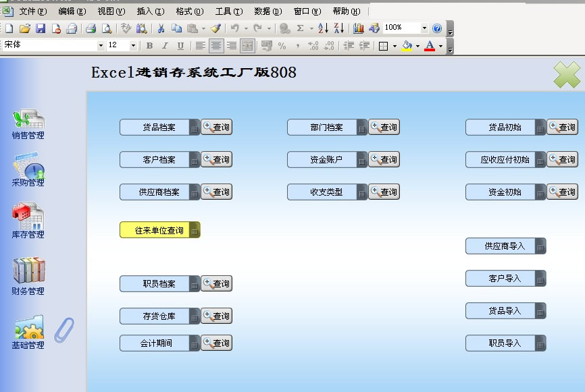This screenshot has height=392, width=585.
Task: Apply the red font color
Action: [x=430, y=46]
